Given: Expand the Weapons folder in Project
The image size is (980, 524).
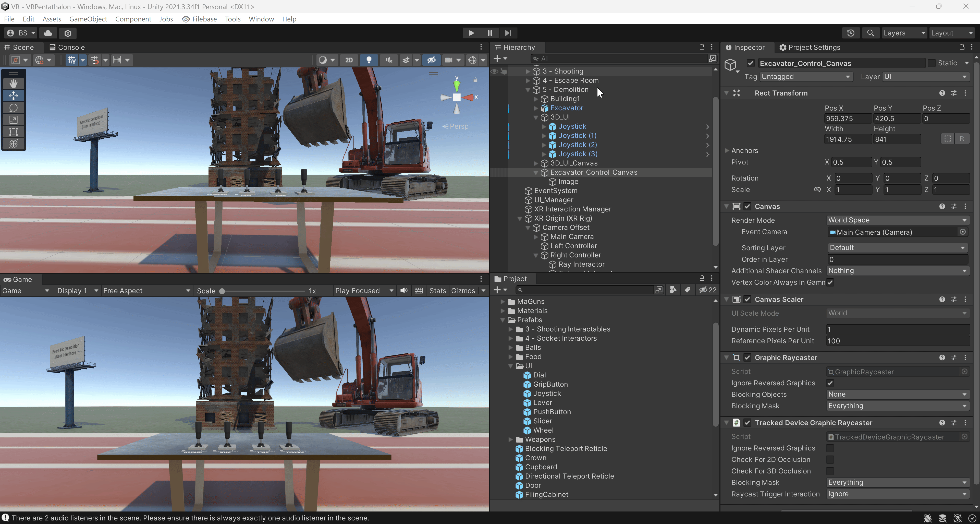Looking at the screenshot, I should tap(510, 439).
